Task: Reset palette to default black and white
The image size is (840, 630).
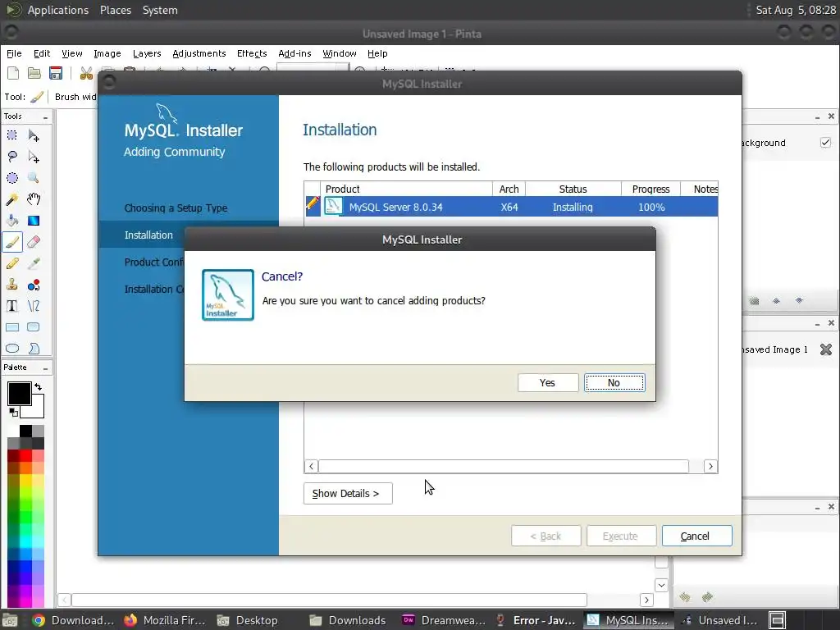Action: tap(13, 412)
